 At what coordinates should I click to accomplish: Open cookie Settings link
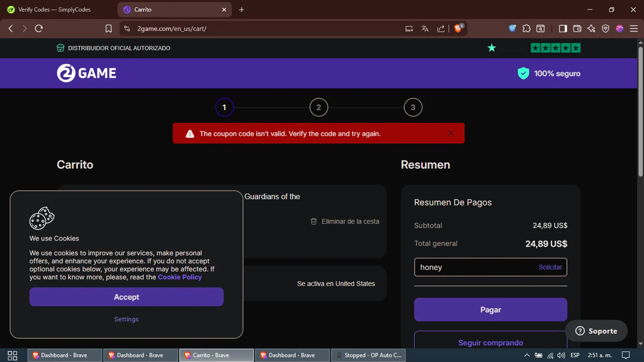(126, 319)
